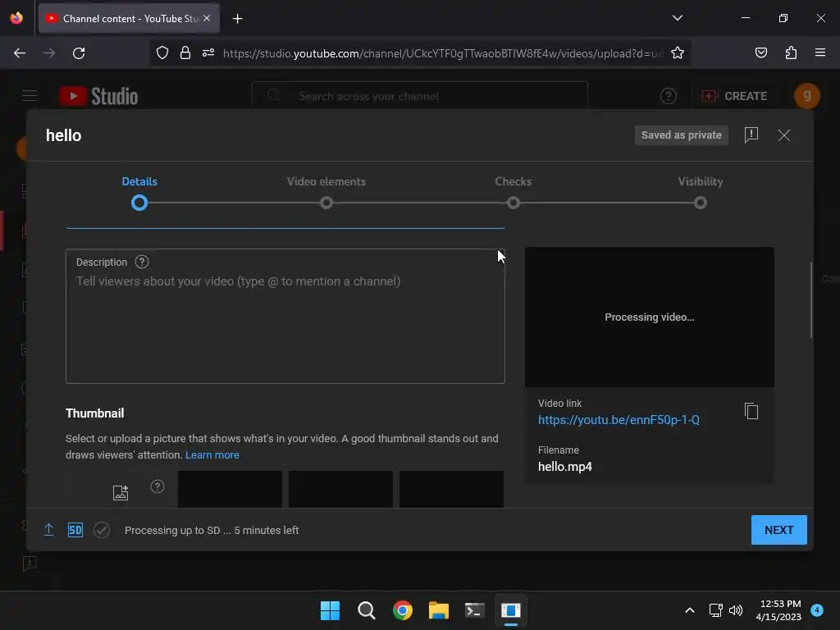Screen dimensions: 840x630
Task: Select the second auto-generated thumbnail
Action: (x=340, y=489)
